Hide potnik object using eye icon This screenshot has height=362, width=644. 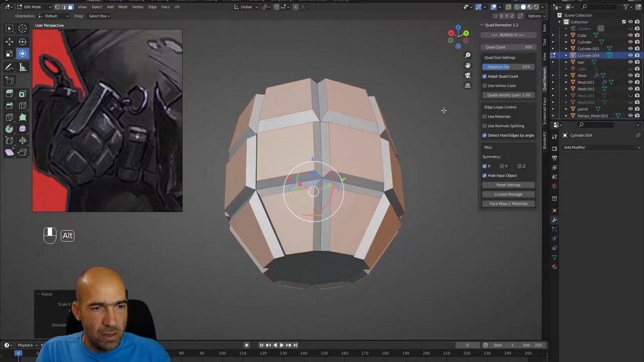(x=631, y=109)
